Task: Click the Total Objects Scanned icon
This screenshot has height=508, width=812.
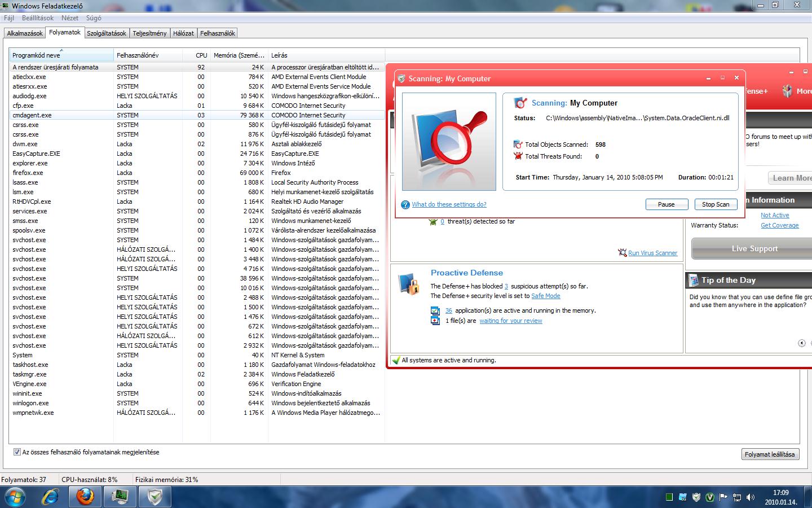Action: pyautogui.click(x=518, y=144)
